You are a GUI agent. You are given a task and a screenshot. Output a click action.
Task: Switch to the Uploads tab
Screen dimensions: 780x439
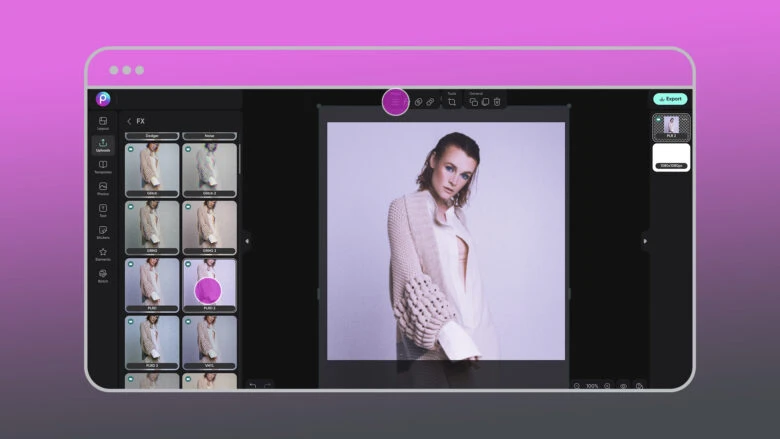(x=103, y=144)
